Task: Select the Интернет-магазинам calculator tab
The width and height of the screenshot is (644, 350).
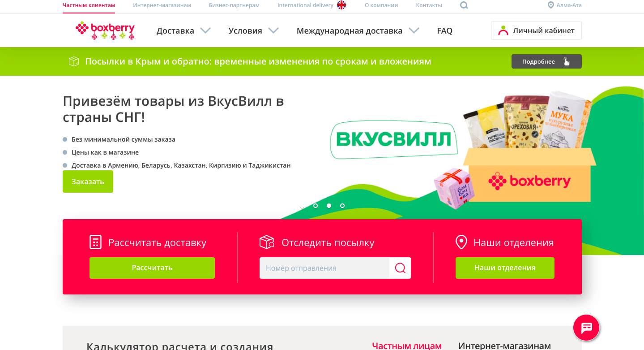Action: [x=504, y=346]
